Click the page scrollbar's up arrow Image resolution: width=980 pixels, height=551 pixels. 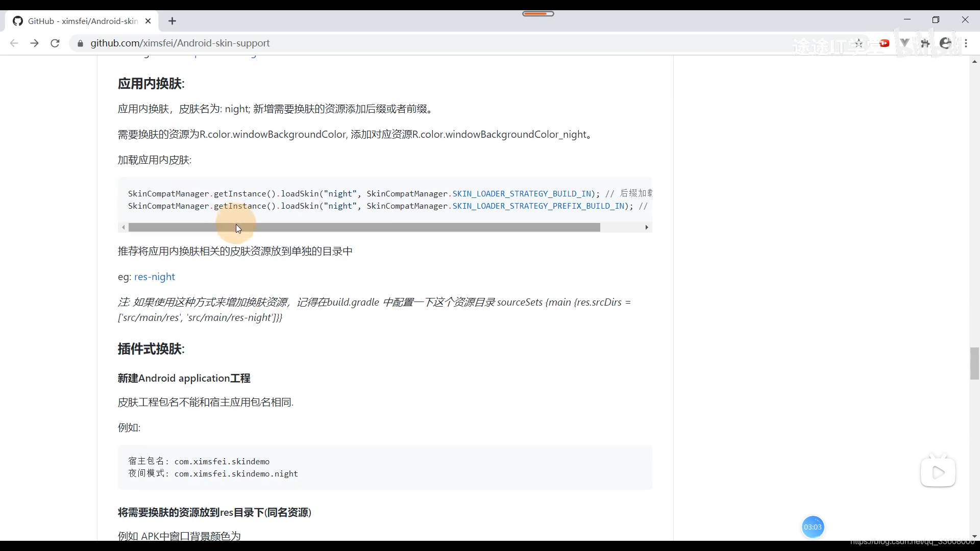point(974,62)
